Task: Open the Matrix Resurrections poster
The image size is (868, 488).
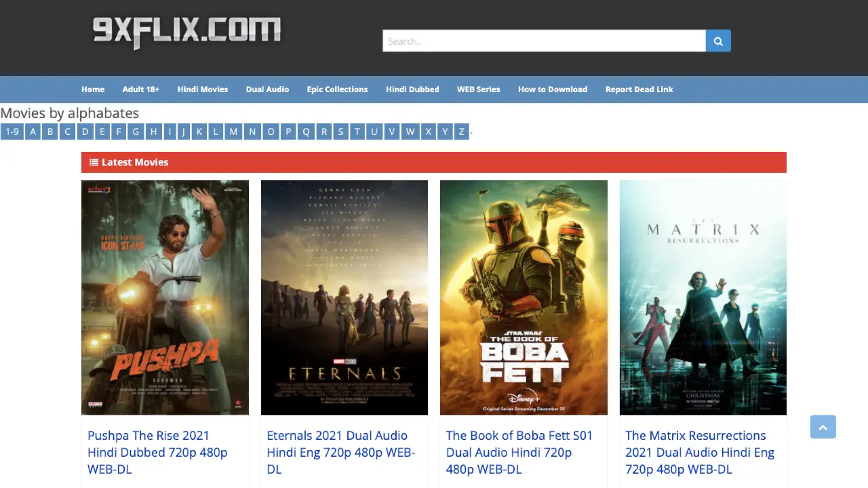Action: point(703,298)
